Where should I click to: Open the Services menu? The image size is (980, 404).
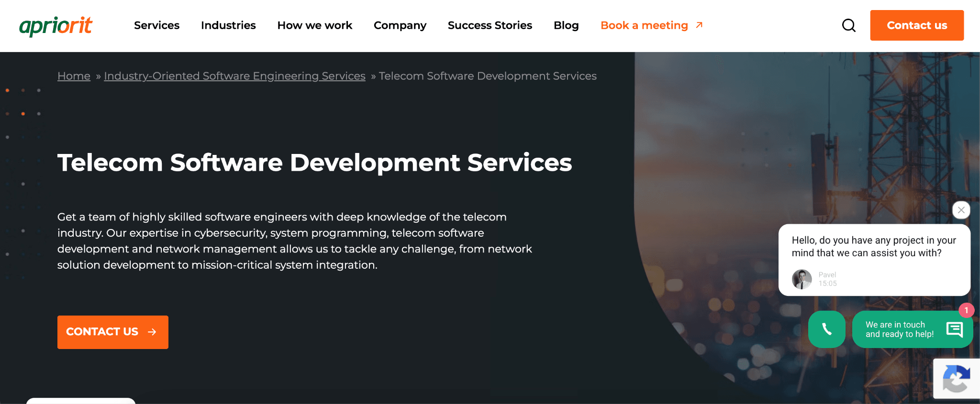pos(156,25)
